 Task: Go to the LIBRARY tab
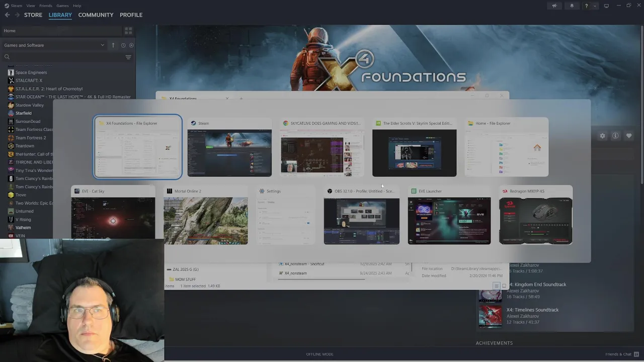click(x=60, y=15)
